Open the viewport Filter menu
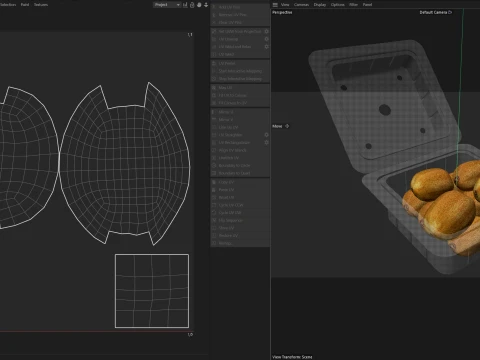480x360 pixels. 353,5
